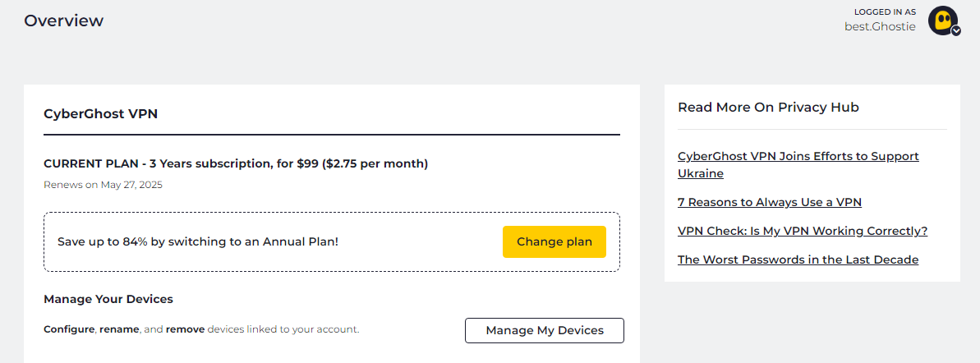Click the Read More On Privacy Hub heading
The image size is (980, 363).
(x=768, y=107)
